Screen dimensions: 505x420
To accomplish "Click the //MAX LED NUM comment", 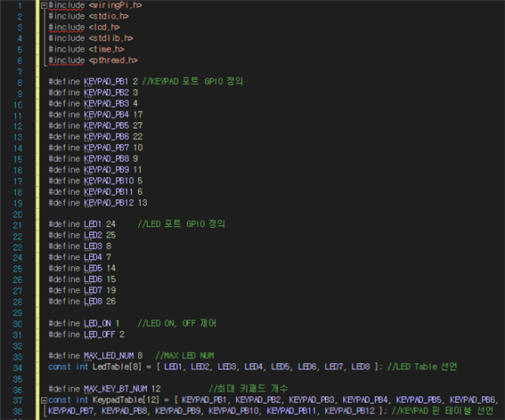I will coord(184,356).
